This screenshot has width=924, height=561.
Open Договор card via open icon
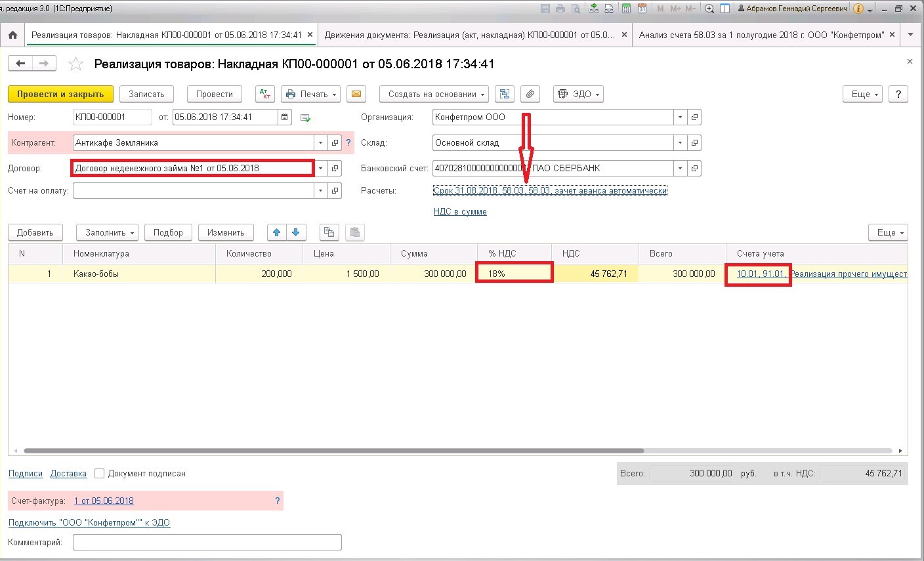335,169
